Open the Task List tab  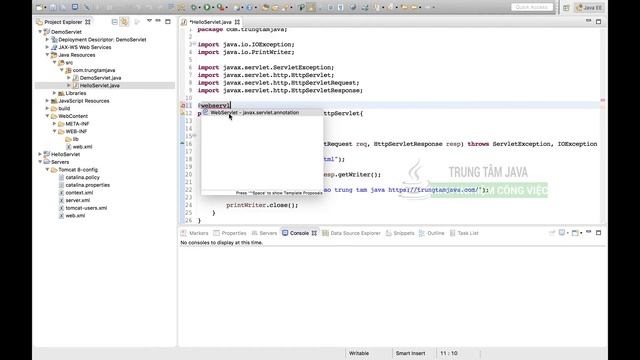(x=464, y=233)
